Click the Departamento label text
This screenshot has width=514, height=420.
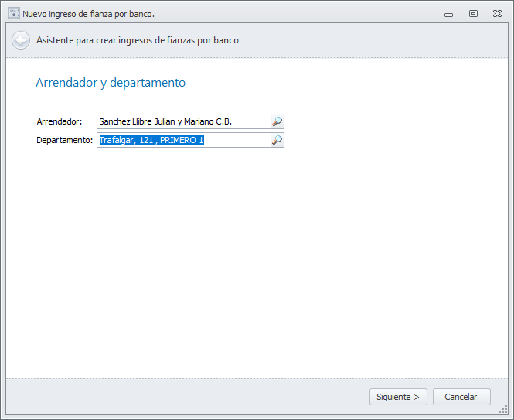coord(65,140)
